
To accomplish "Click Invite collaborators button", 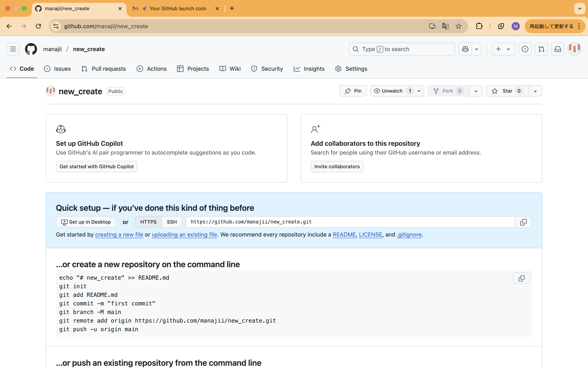I will coord(337,167).
